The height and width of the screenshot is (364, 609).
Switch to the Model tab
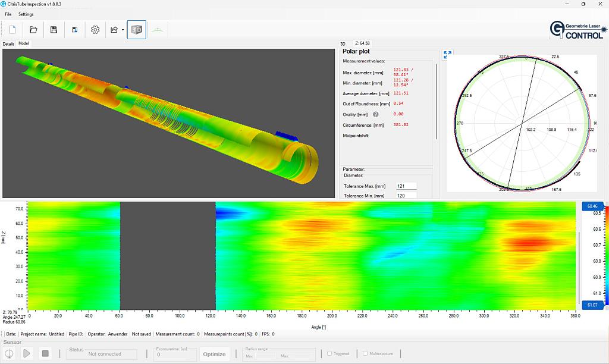(x=23, y=43)
